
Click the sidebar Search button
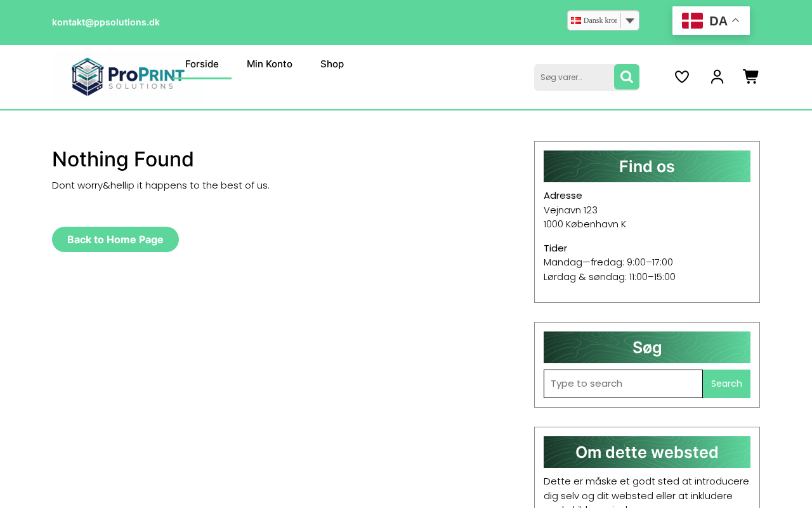726,384
